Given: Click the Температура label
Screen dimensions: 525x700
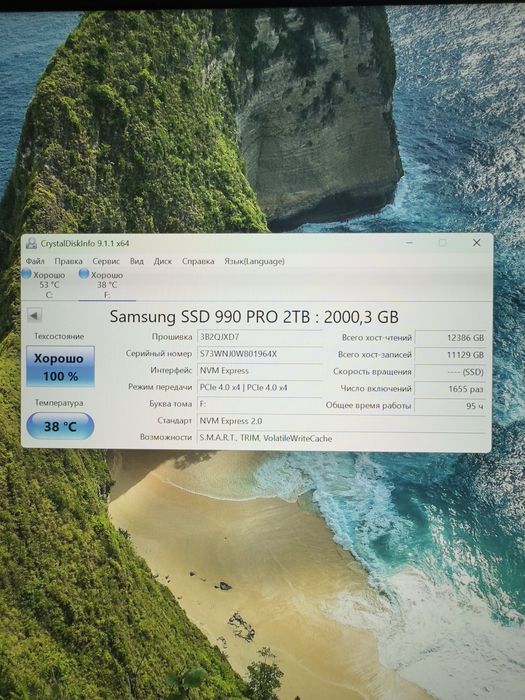Looking at the screenshot, I should pyautogui.click(x=59, y=403).
